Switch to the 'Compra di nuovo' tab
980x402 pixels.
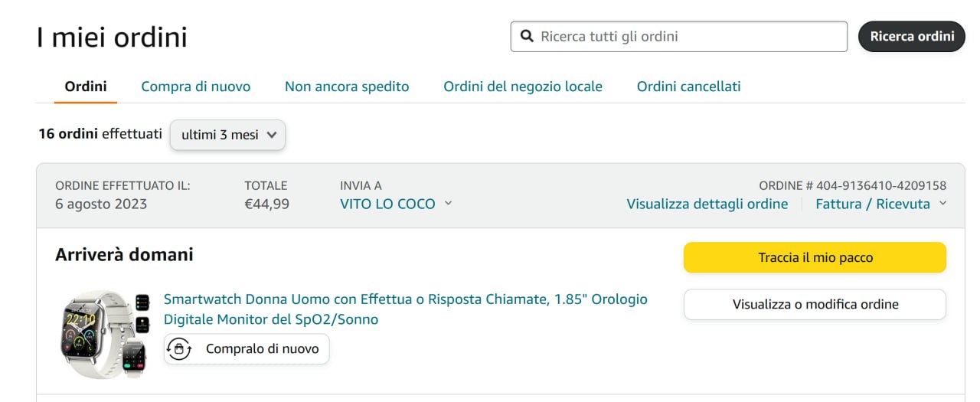click(196, 87)
